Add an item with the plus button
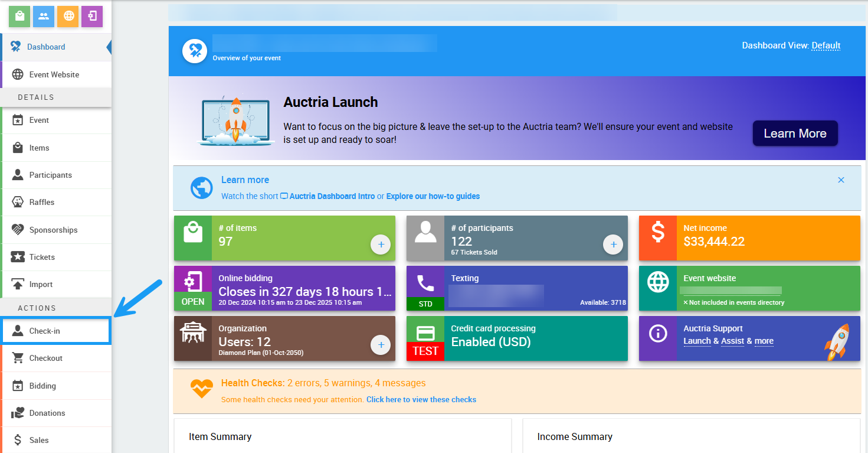Image resolution: width=868 pixels, height=453 pixels. point(381,244)
